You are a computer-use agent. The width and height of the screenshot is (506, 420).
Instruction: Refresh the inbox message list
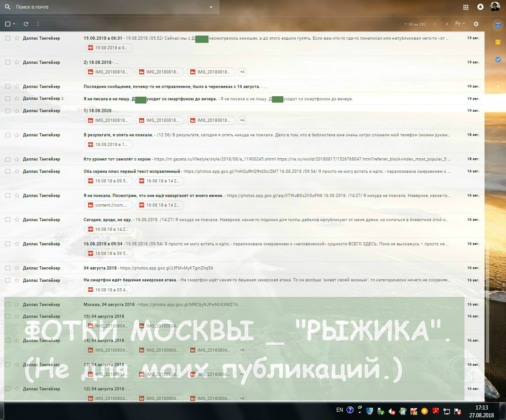[26, 24]
